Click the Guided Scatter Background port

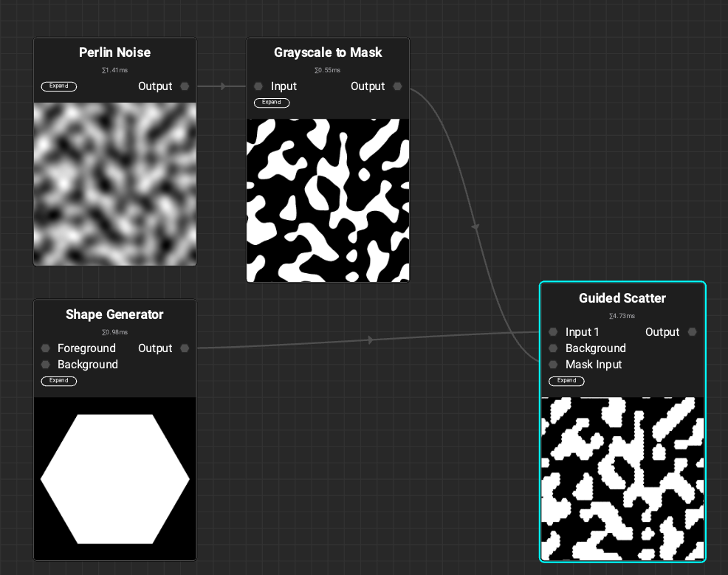[x=553, y=348]
